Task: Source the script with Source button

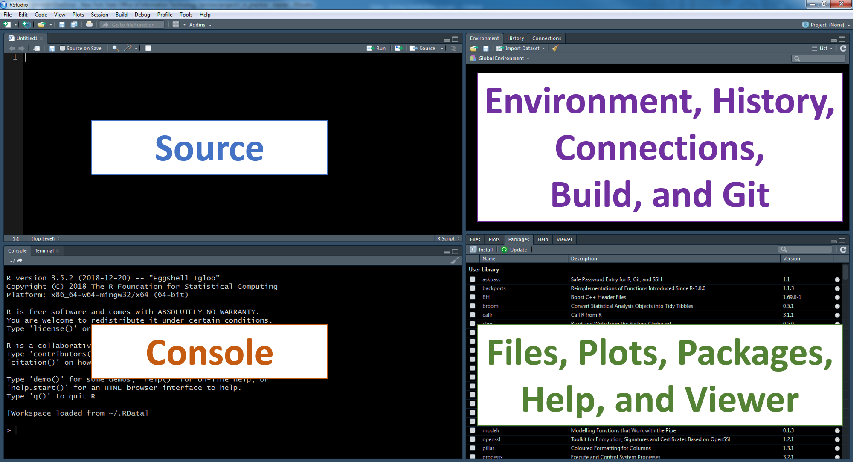Action: (422, 49)
